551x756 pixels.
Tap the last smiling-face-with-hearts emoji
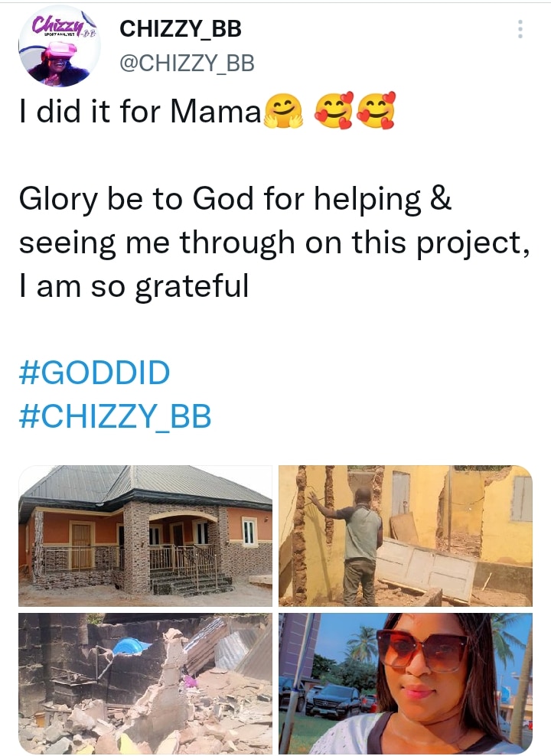(376, 111)
